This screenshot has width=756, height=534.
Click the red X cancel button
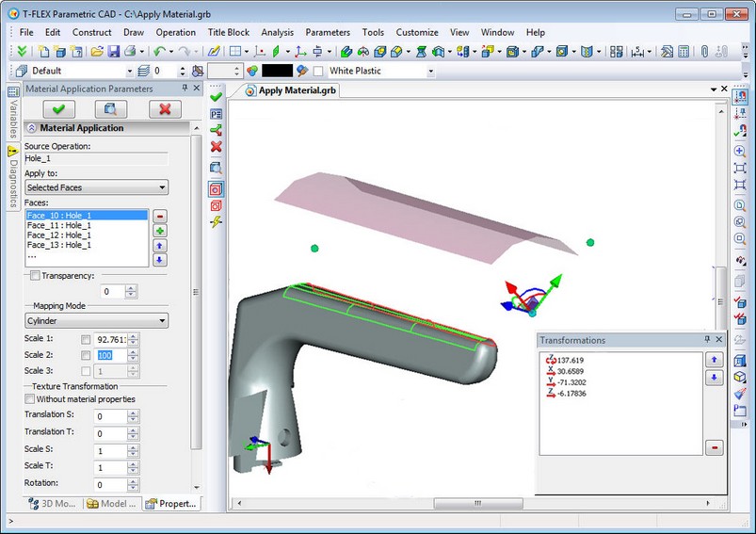point(165,108)
